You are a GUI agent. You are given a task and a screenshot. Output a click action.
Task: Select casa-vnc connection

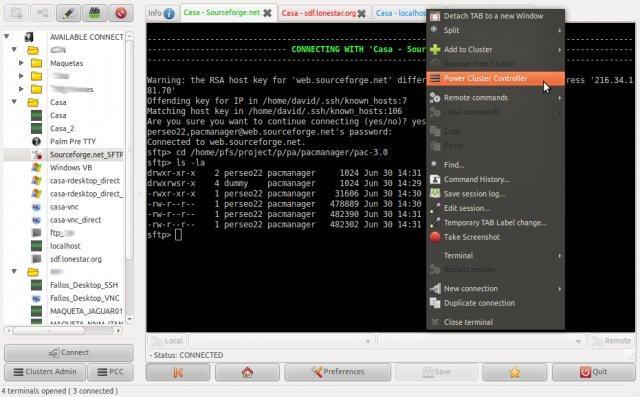tap(64, 207)
